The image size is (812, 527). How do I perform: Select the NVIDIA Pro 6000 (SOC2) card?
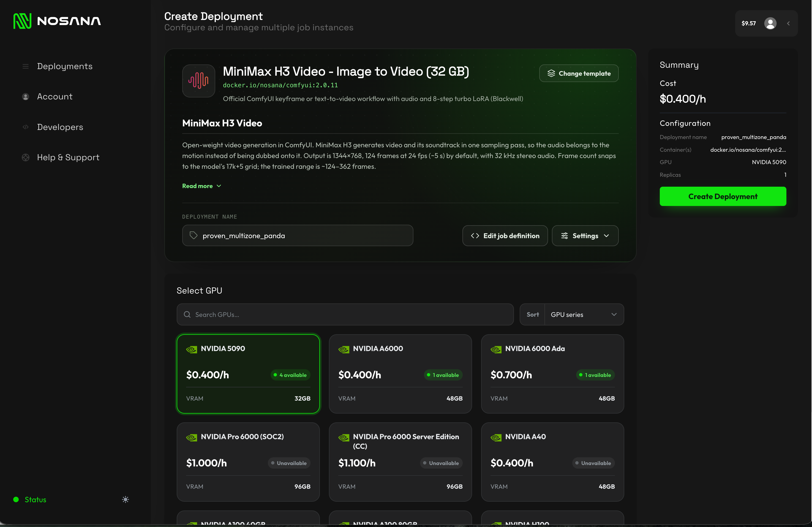coord(248,462)
